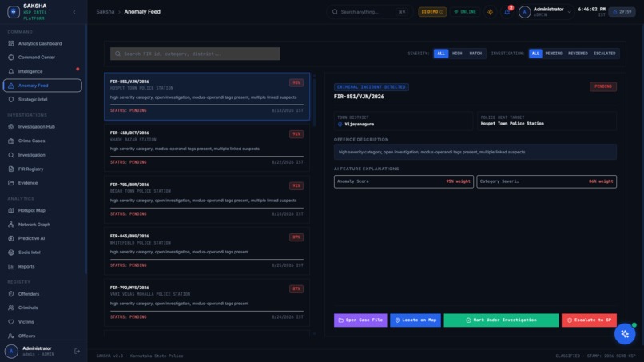Open Crime Cases page
Image resolution: width=644 pixels, height=362 pixels.
[x=31, y=141]
